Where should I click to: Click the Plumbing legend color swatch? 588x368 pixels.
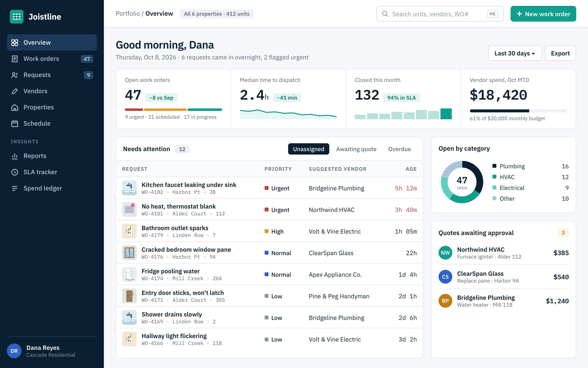tap(494, 166)
